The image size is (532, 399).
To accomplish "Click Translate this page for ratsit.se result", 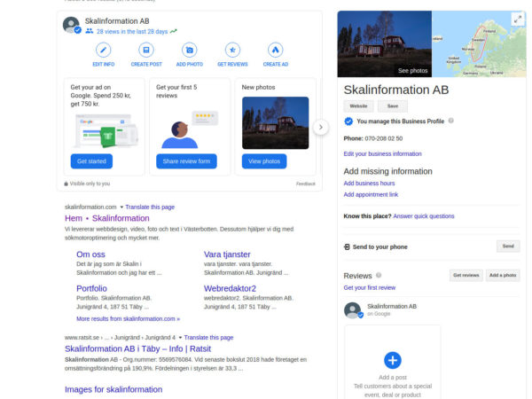I will tap(208, 338).
